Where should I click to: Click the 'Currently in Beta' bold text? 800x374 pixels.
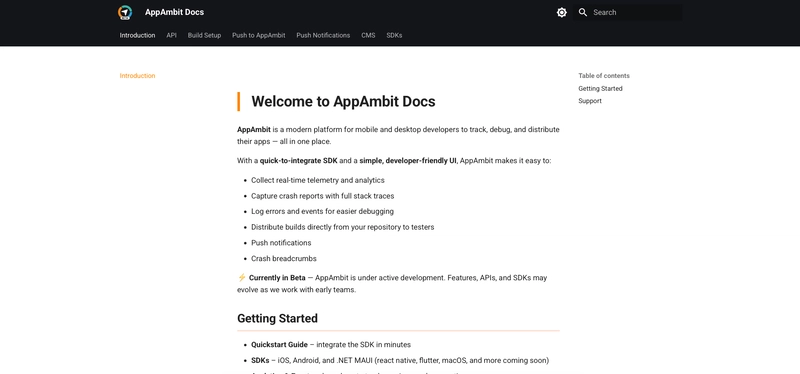pos(277,278)
